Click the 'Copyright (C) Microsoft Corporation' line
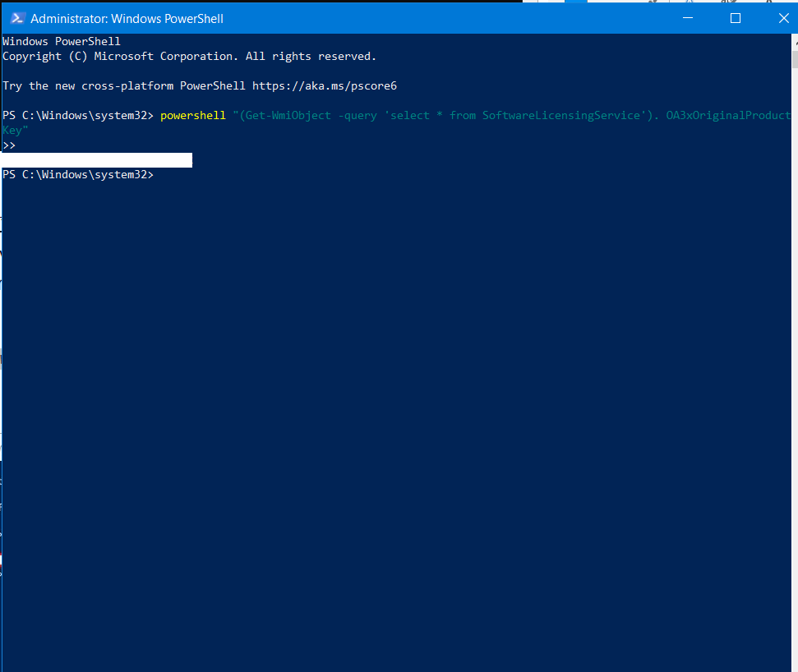The height and width of the screenshot is (672, 798). (x=189, y=56)
